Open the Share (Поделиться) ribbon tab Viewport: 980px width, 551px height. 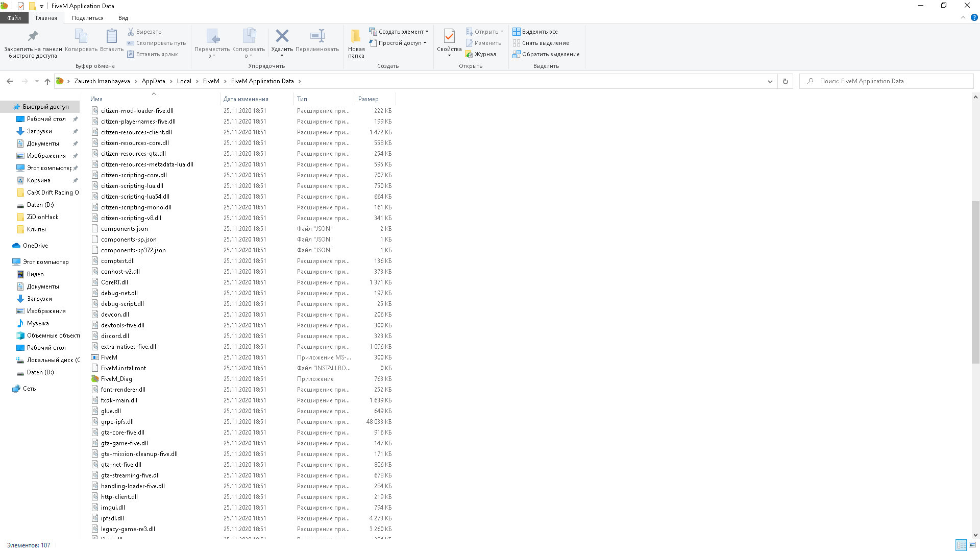point(87,18)
